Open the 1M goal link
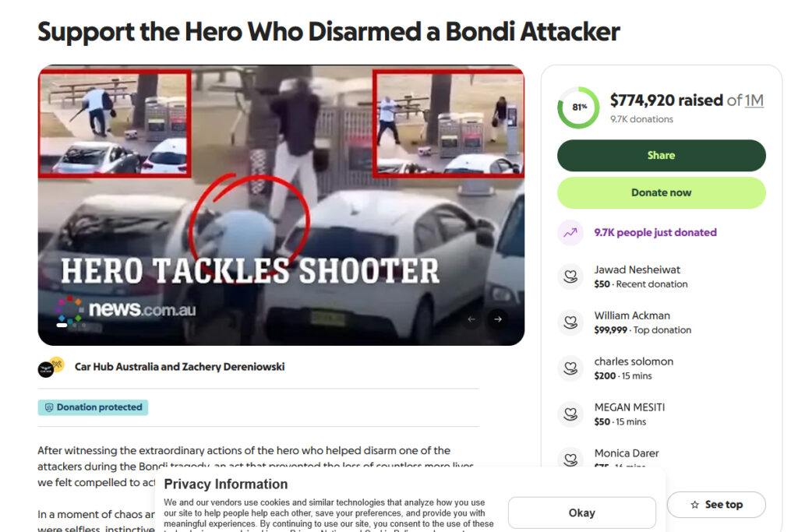798x532 pixels. pyautogui.click(x=754, y=100)
